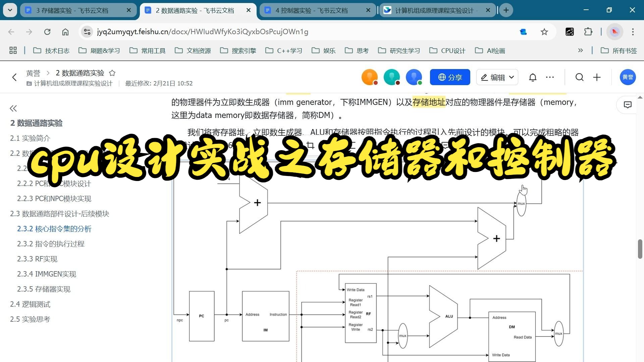The image size is (644, 362).
Task: Click the 分享 share button
Action: click(x=450, y=77)
